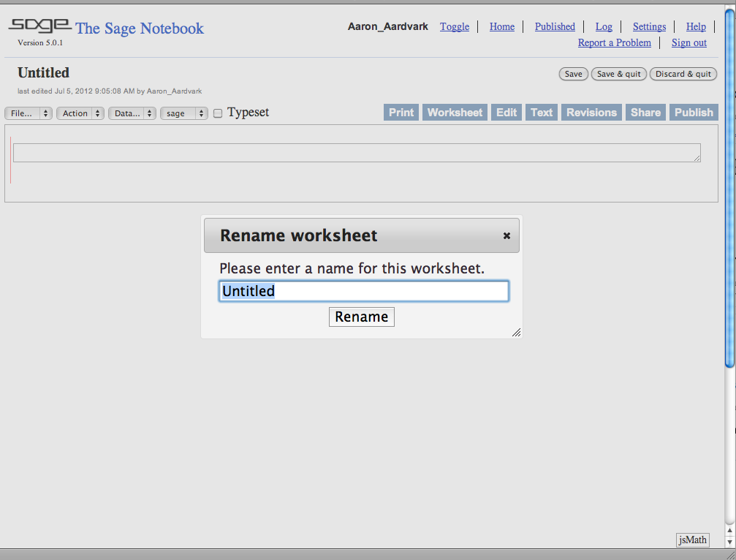Click the Discard & quit button
Screen dimensions: 736x560
[x=683, y=74]
